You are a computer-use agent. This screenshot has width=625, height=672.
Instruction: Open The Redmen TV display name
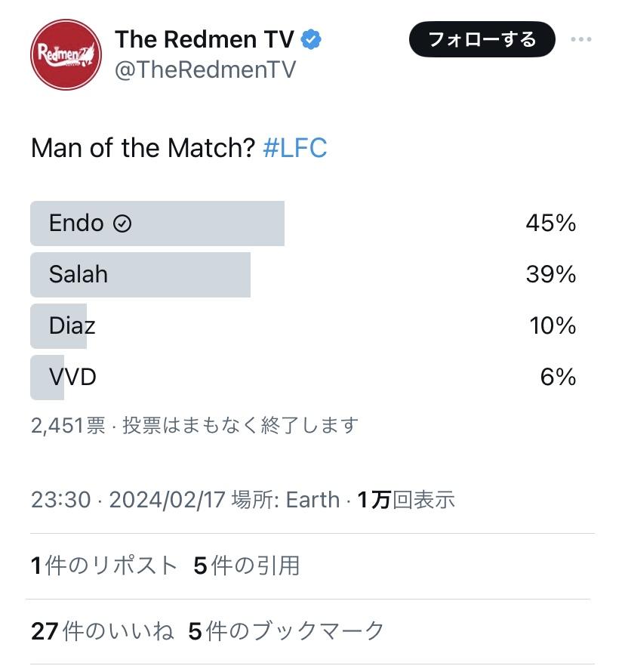coord(204,39)
